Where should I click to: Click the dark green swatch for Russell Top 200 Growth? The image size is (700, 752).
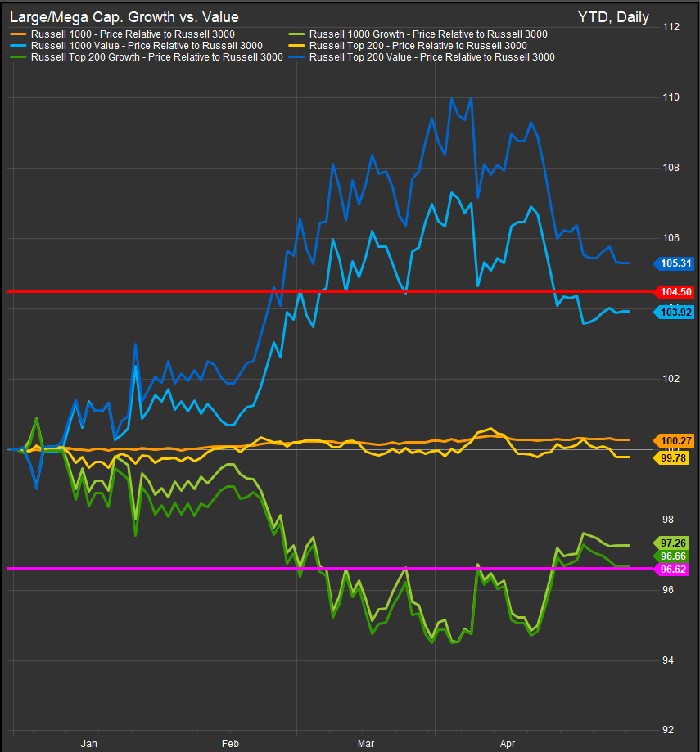pos(18,57)
